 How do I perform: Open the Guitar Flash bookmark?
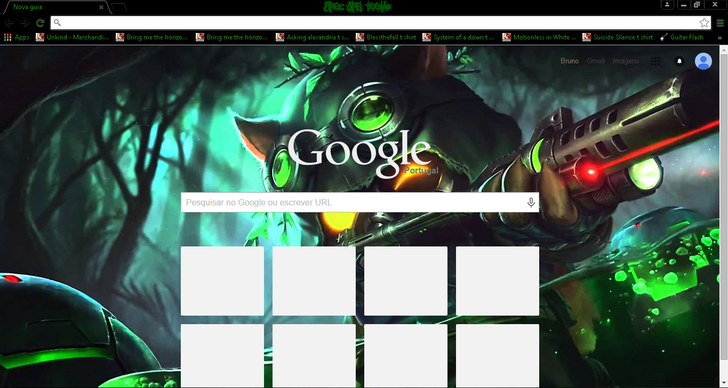click(682, 37)
